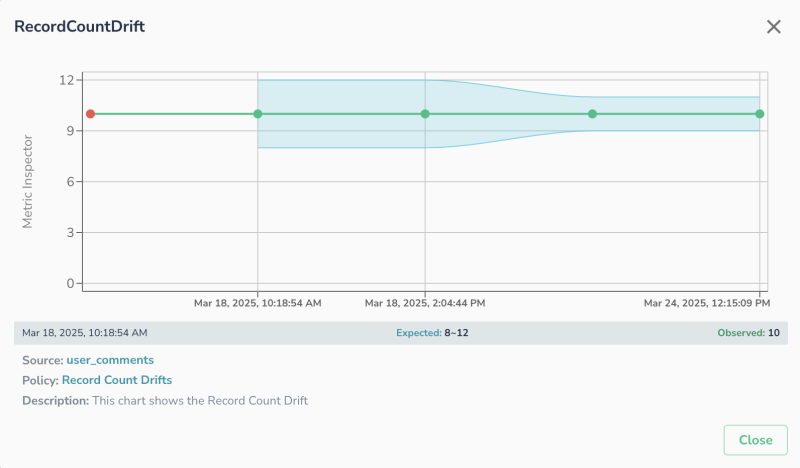Select the red data point on the chart
Viewport: 800px width, 468px height.
click(x=90, y=114)
